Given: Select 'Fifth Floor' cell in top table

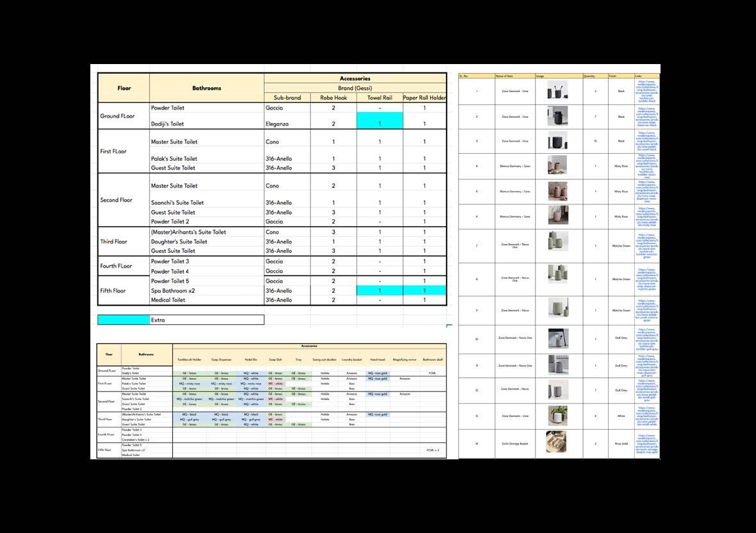Looking at the screenshot, I should [124, 291].
